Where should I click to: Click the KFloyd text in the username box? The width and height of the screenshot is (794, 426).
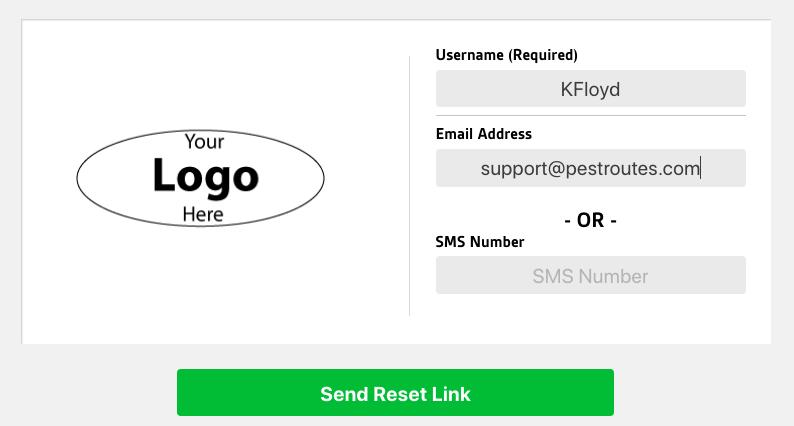tap(590, 89)
